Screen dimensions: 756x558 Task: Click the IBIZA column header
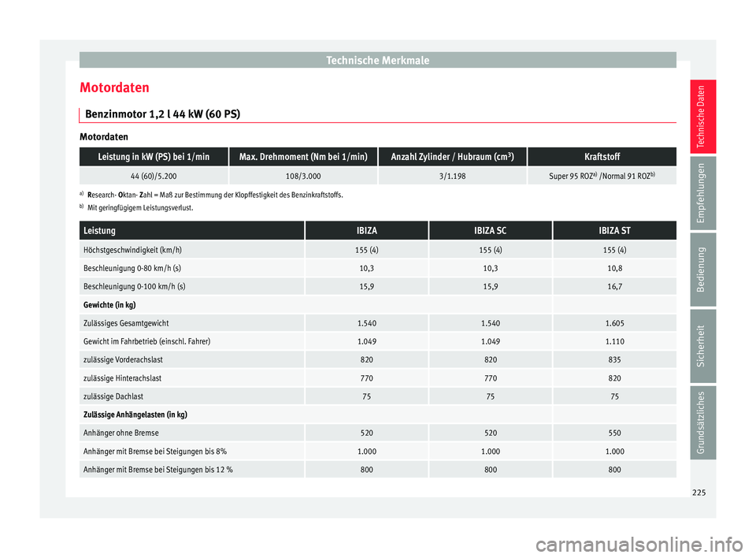[x=367, y=231]
